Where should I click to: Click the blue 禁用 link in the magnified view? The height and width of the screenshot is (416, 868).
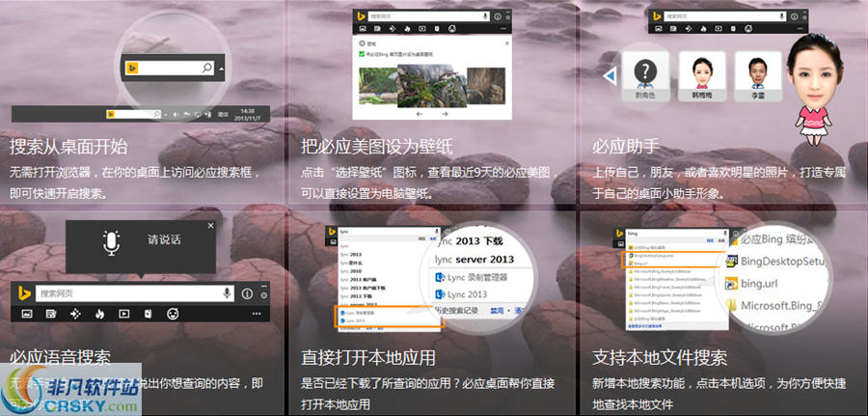pyautogui.click(x=497, y=312)
